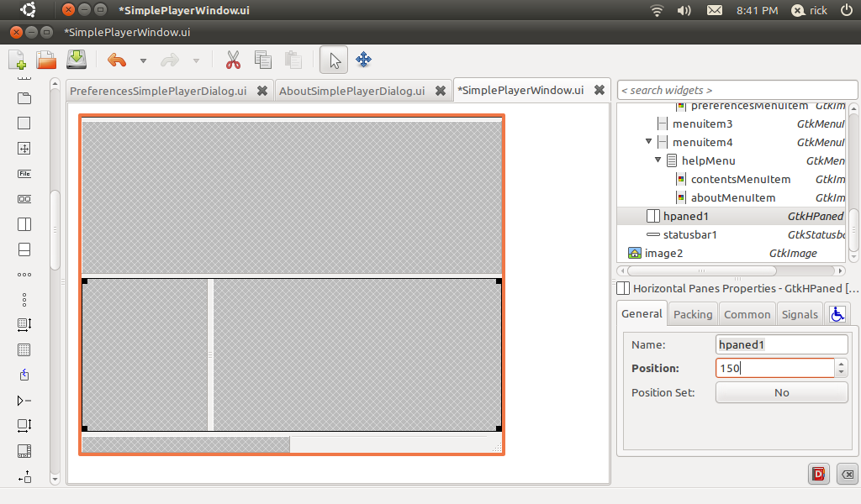Pick the Notebook widget from the palette
This screenshot has height=504, width=861.
[24, 98]
